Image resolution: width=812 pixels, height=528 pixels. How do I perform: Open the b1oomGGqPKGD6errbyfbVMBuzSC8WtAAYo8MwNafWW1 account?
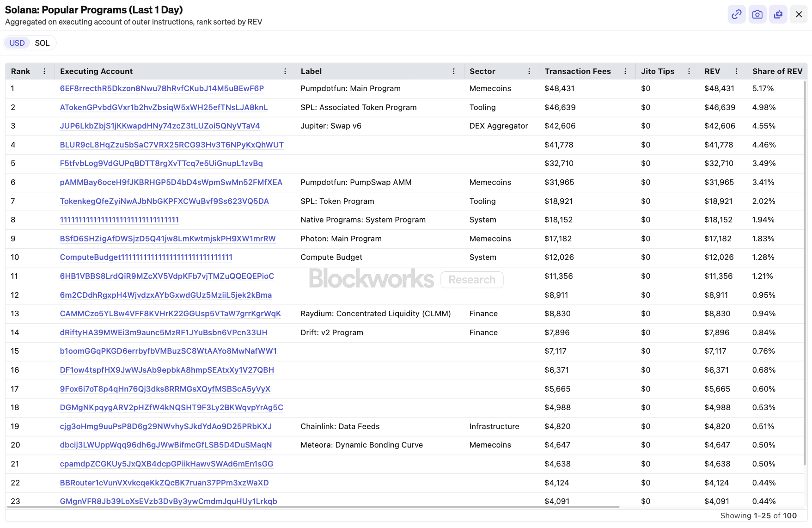[168, 351]
